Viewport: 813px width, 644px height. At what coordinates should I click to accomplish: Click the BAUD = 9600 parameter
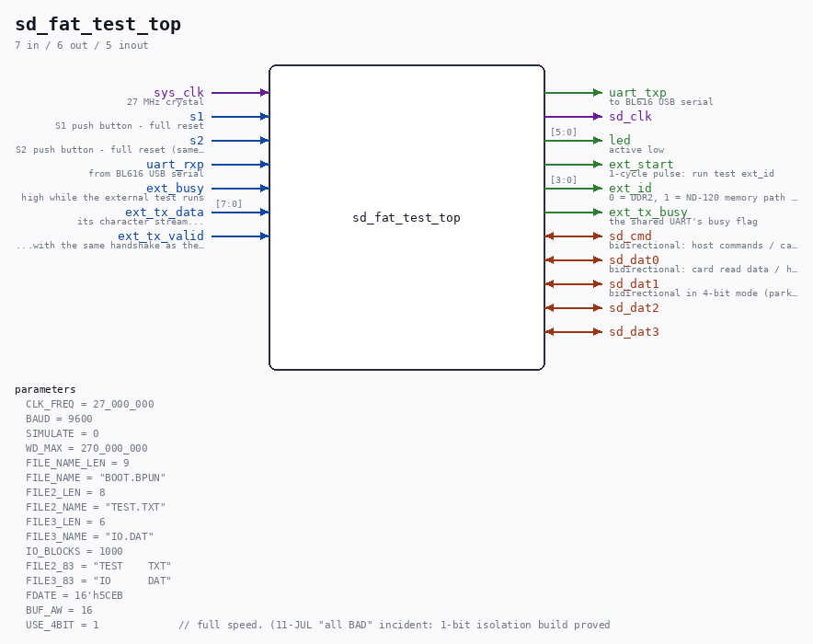(59, 419)
